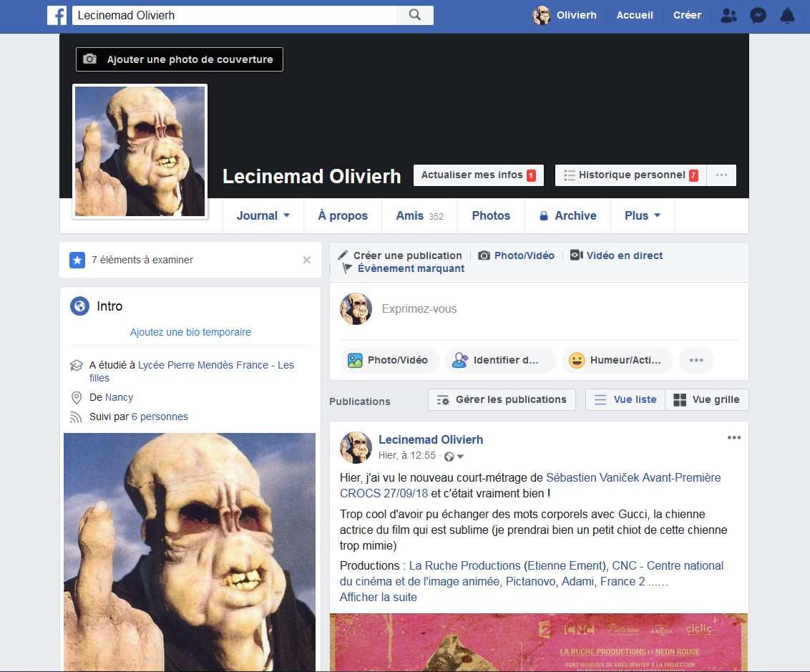Open the notifications bell
810x672 pixels.
[x=787, y=16]
